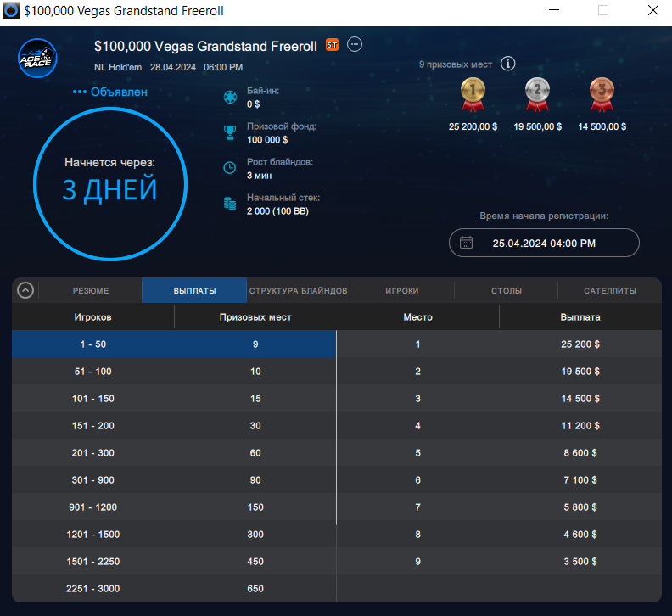This screenshot has width=672, height=616.
Task: Click the gold first-place medal
Action: click(473, 94)
